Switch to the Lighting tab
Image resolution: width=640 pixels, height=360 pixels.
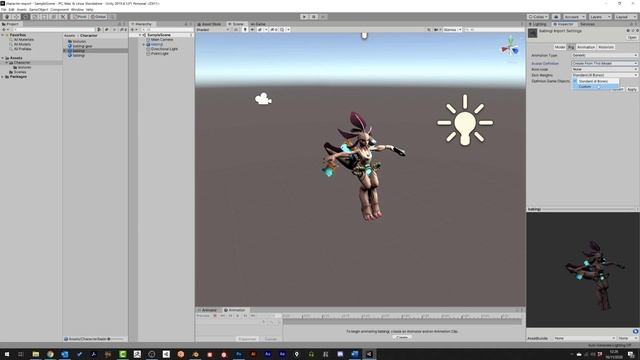pos(538,24)
